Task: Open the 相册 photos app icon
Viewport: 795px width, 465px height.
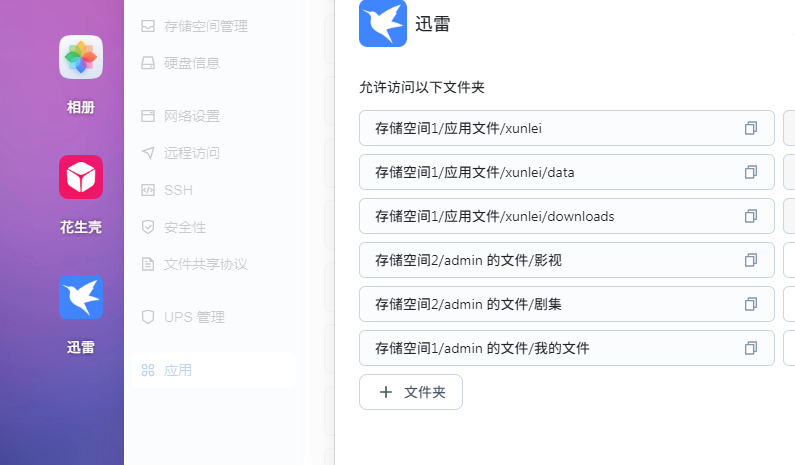Action: (81, 57)
